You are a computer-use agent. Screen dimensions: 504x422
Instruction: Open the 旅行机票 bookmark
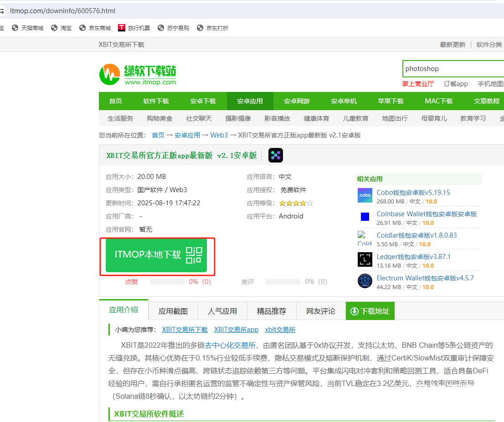(134, 28)
